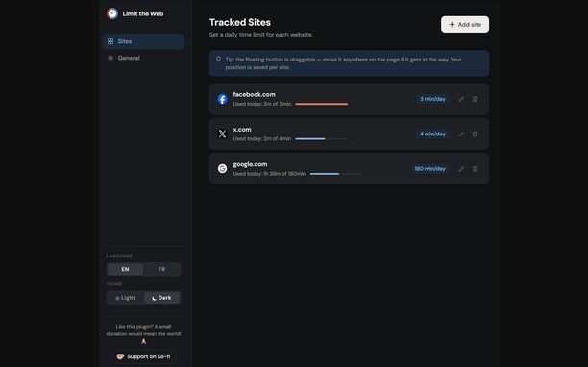
Task: Click the Ko-fi heart cup icon
Action: pos(120,356)
